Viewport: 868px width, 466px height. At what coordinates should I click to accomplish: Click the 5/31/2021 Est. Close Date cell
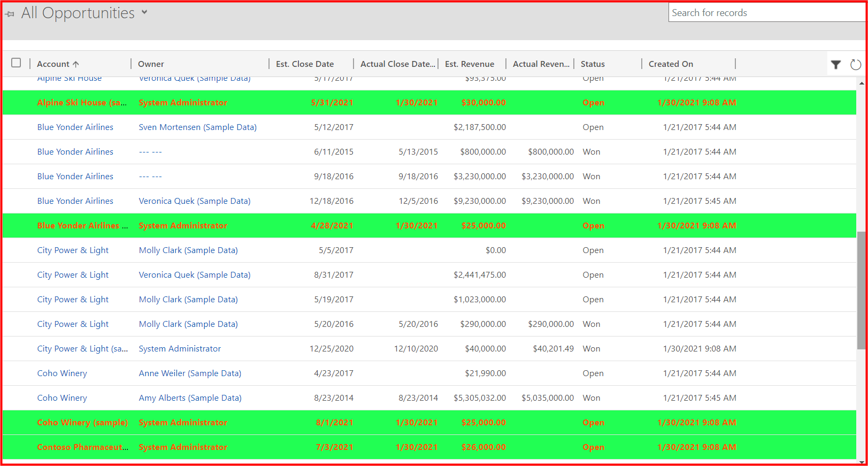tap(332, 102)
